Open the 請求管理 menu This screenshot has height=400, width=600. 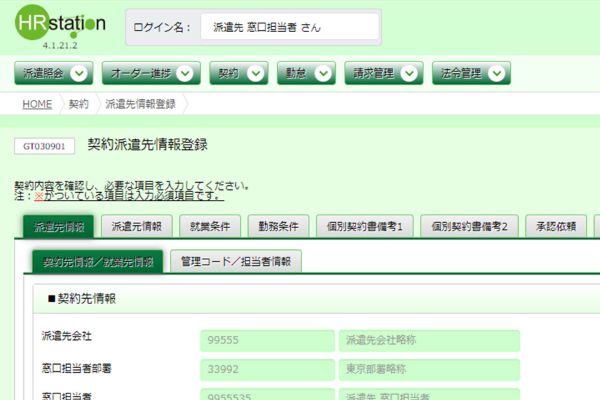point(382,73)
